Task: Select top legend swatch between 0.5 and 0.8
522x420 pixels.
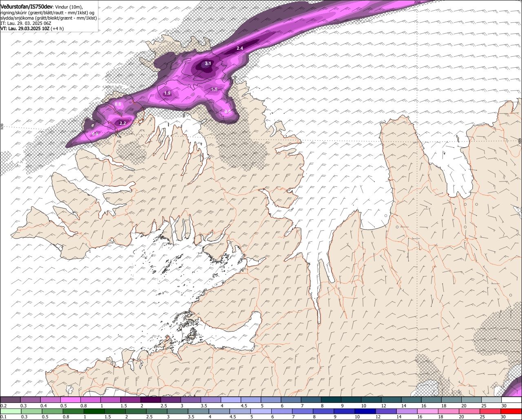Action: click(x=70, y=400)
